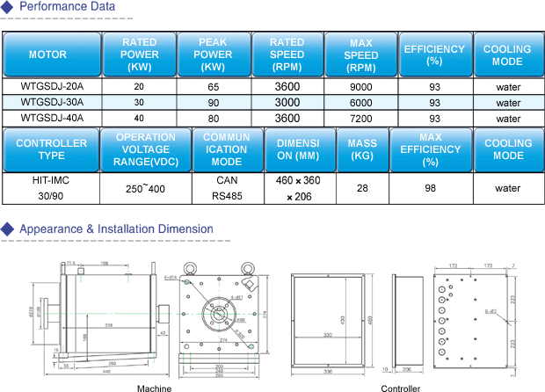This screenshot has width=545, height=392.
Task: Select the Appearance & Installation Dimension heading
Action: 116,229
